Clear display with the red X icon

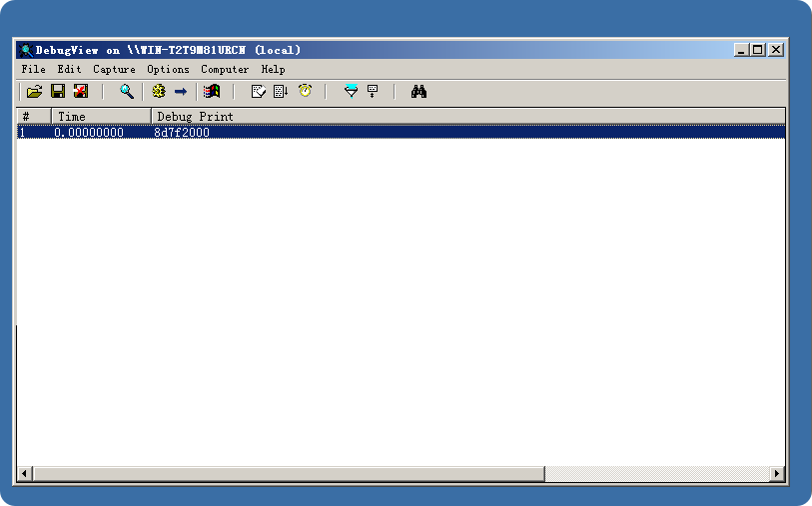point(81,92)
